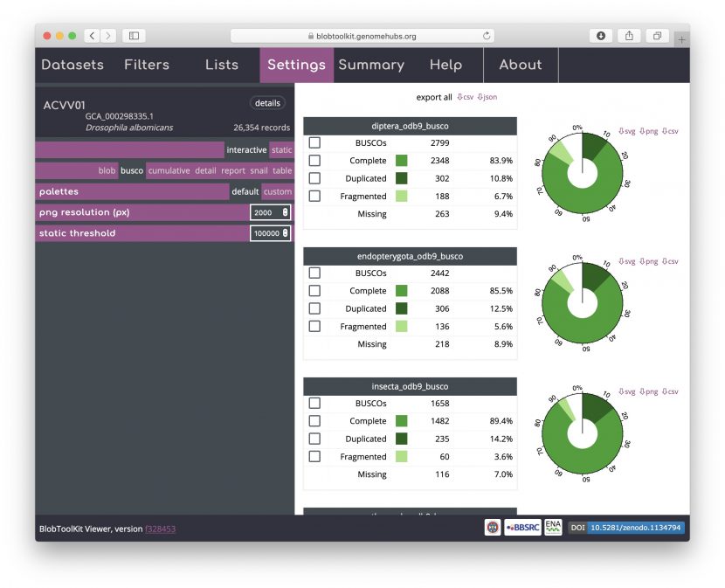Check the Fragmented checkbox under insecta_odb9_busco
Viewport: 725px width, 588px height.
pyautogui.click(x=314, y=456)
